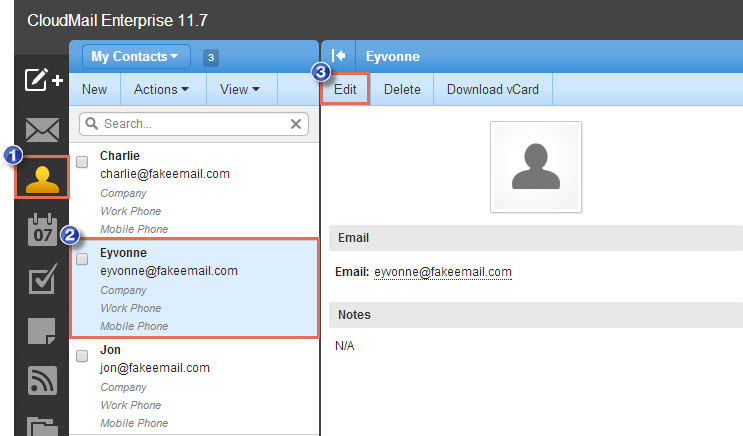Select jon@fakeemail.com in the list
Viewport: 743px width, 436px height.
pos(155,368)
